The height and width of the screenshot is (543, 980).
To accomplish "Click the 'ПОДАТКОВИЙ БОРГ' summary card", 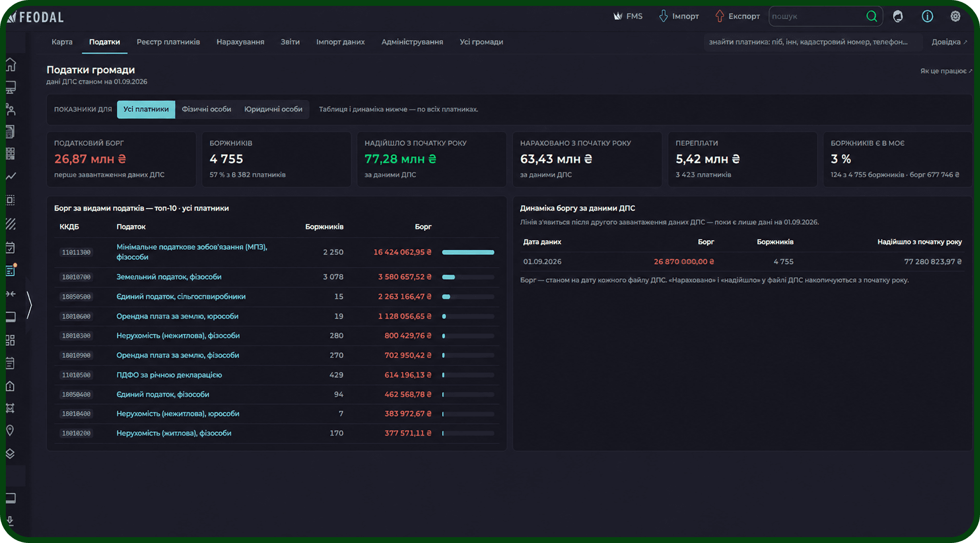I will pos(121,159).
